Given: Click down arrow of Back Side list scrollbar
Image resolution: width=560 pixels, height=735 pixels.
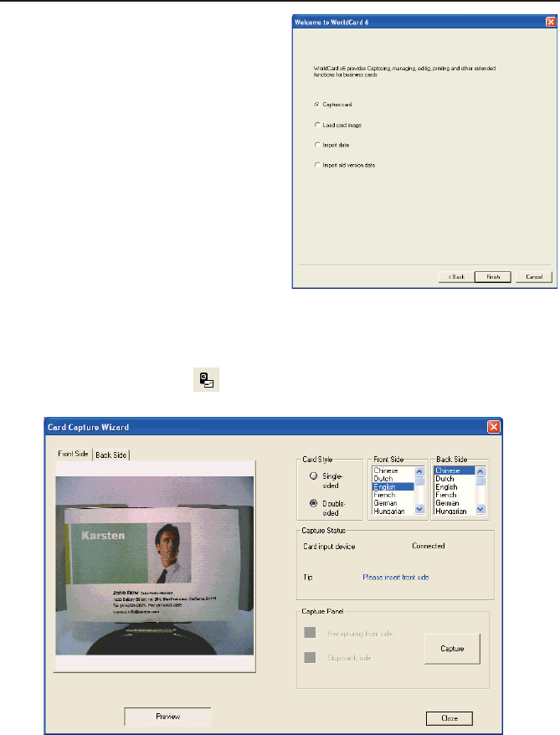Looking at the screenshot, I should click(x=480, y=509).
